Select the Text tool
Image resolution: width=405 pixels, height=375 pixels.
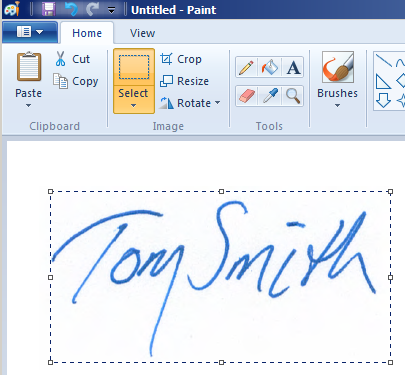(293, 67)
